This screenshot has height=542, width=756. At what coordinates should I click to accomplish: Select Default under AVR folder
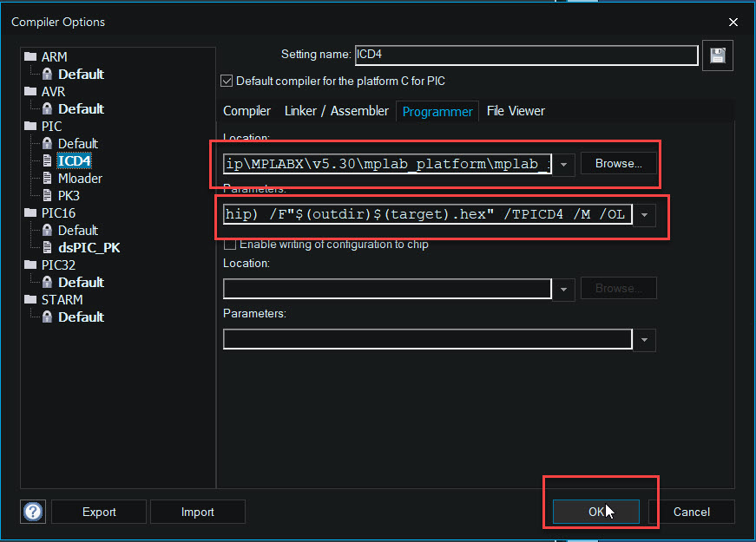click(x=81, y=109)
